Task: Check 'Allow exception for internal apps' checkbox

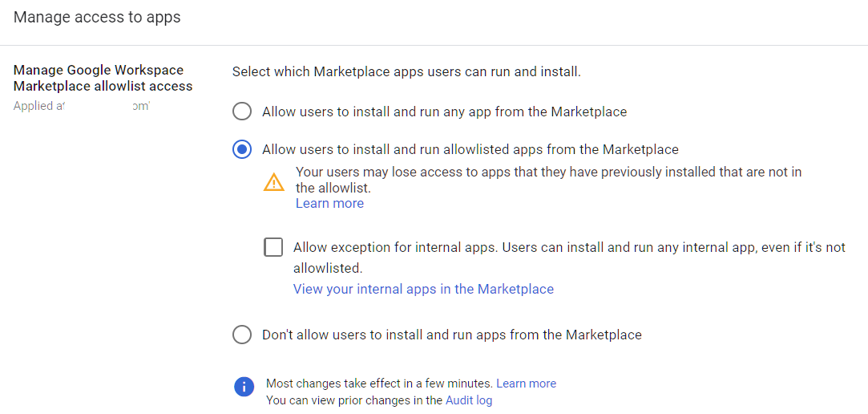Action: coord(273,247)
